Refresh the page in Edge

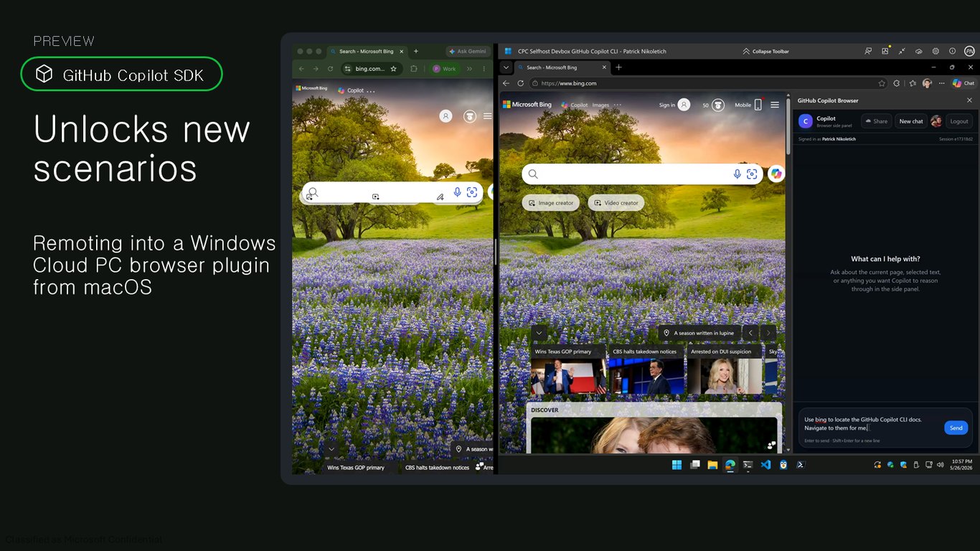point(521,83)
